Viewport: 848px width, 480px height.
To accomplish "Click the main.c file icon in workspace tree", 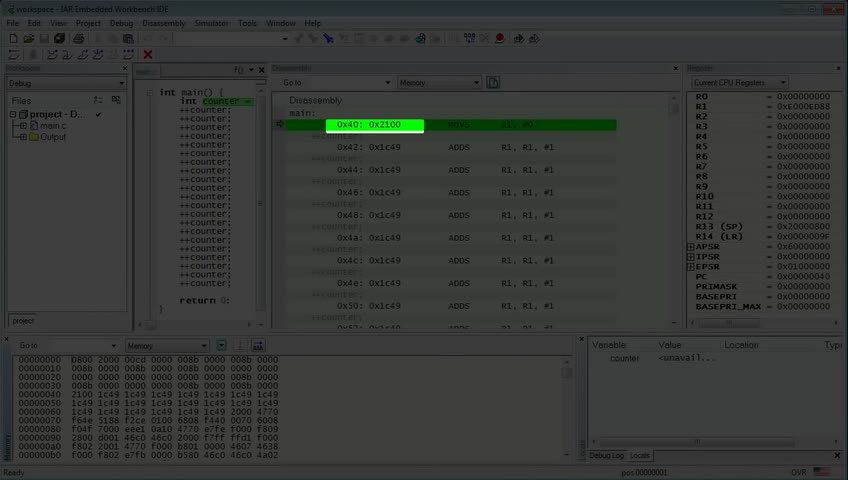I will tap(34, 125).
